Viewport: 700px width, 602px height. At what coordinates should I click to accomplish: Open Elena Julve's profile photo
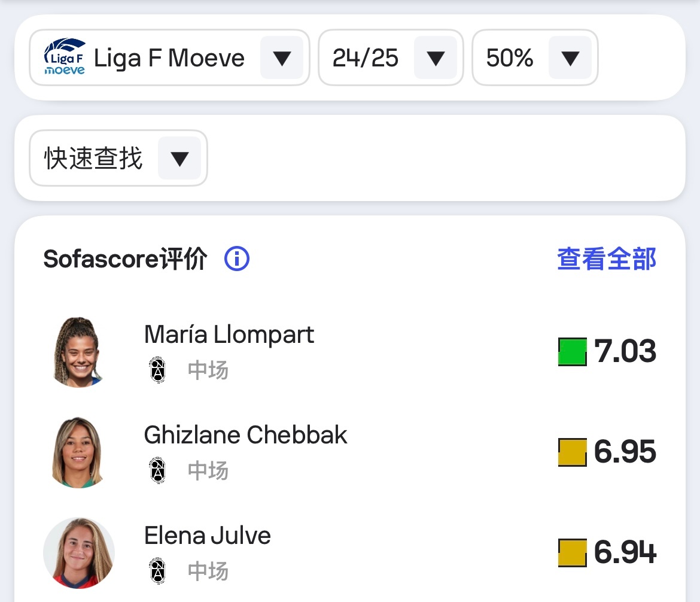tap(78, 552)
